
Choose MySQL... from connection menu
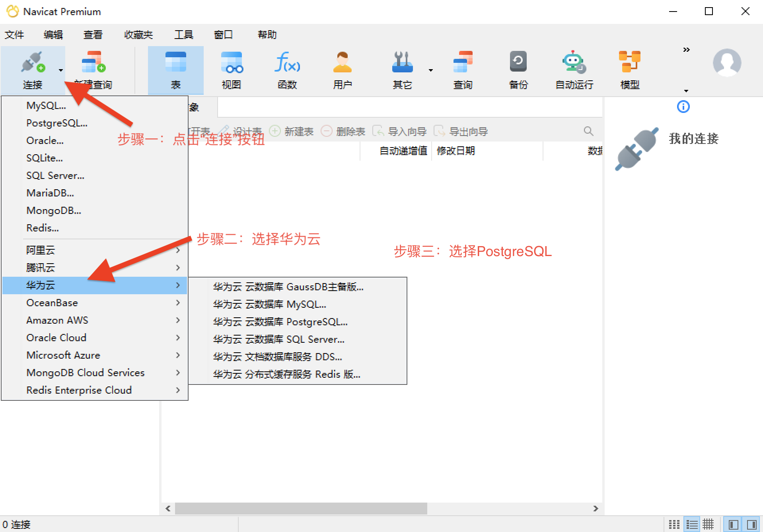pos(95,105)
